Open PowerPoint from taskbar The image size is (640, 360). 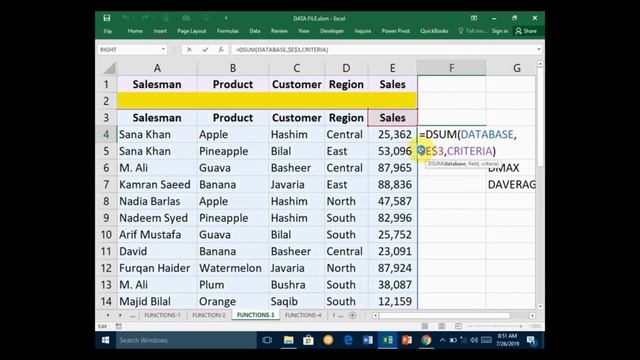coord(407,340)
